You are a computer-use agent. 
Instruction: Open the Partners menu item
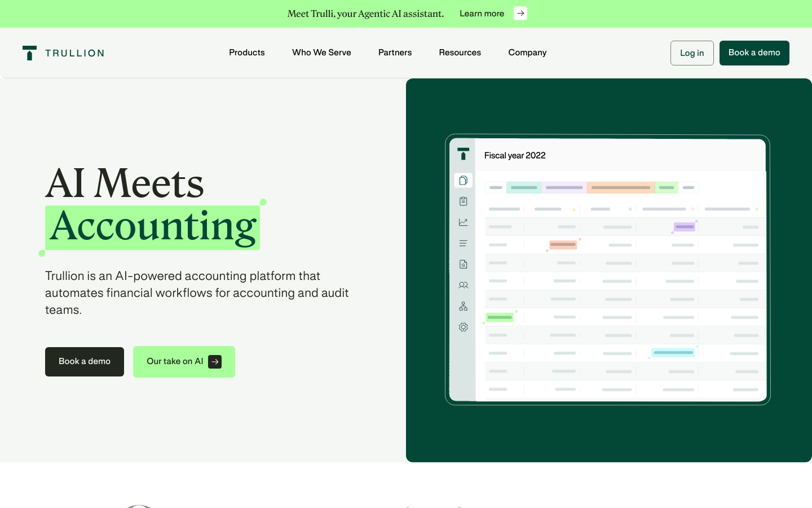tap(395, 52)
